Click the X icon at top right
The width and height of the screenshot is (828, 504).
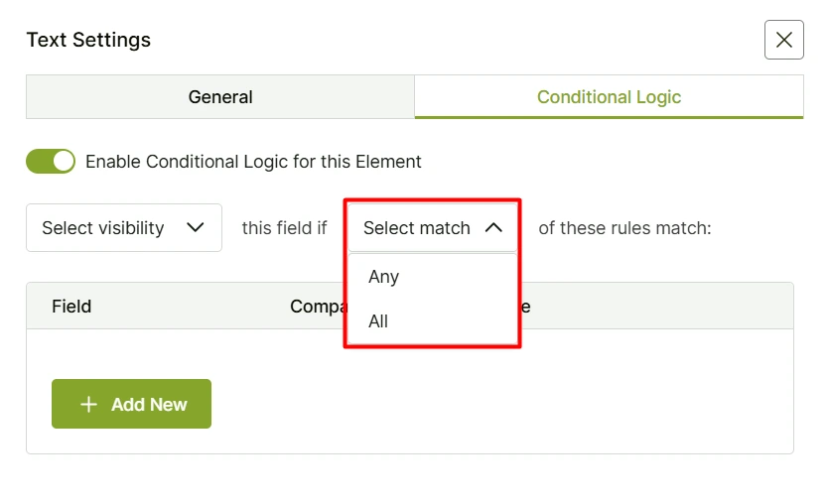[x=783, y=40]
